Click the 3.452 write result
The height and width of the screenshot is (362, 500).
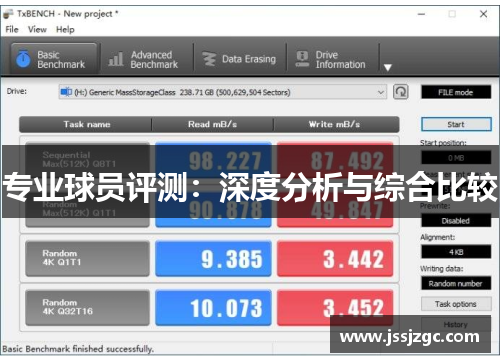335,308
